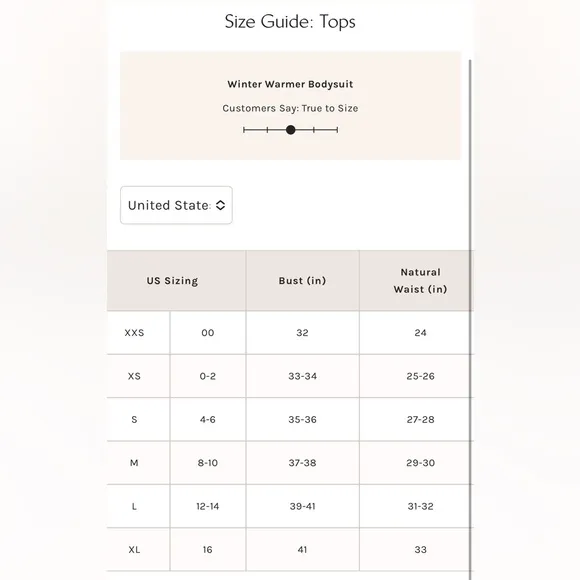Click the Customers Say: True to Size text
Screen dimensions: 580x580
pos(290,108)
